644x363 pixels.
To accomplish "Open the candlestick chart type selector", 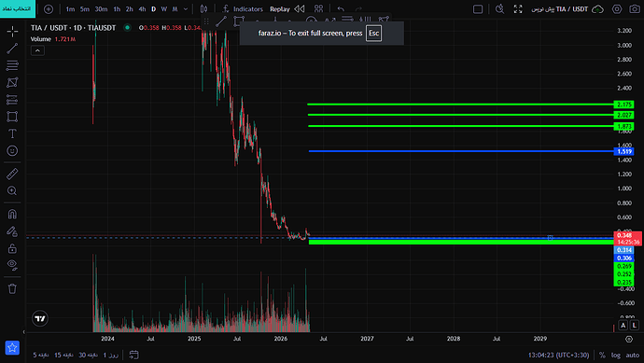I will (x=203, y=9).
